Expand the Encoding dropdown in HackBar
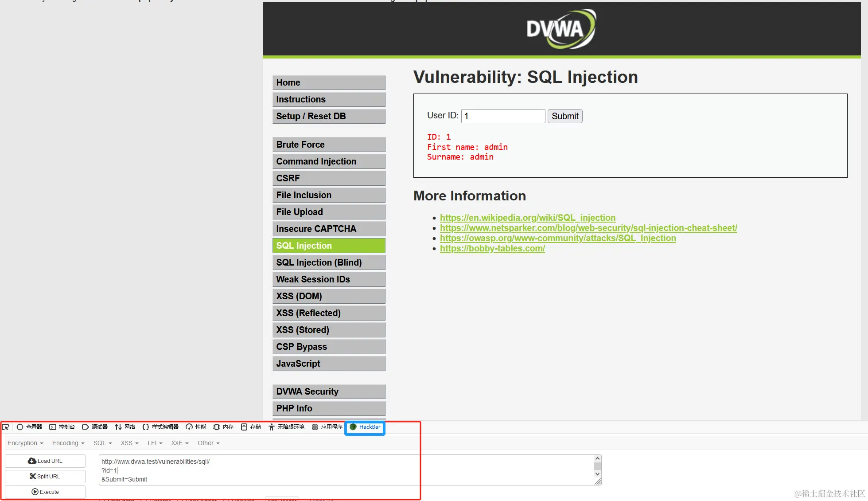 coord(68,443)
